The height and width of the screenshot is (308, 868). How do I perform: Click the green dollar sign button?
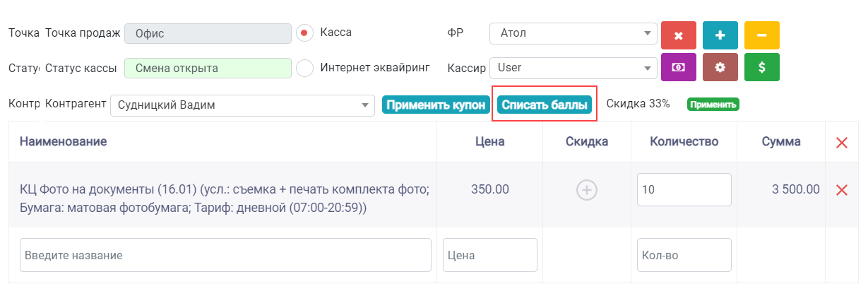(762, 67)
